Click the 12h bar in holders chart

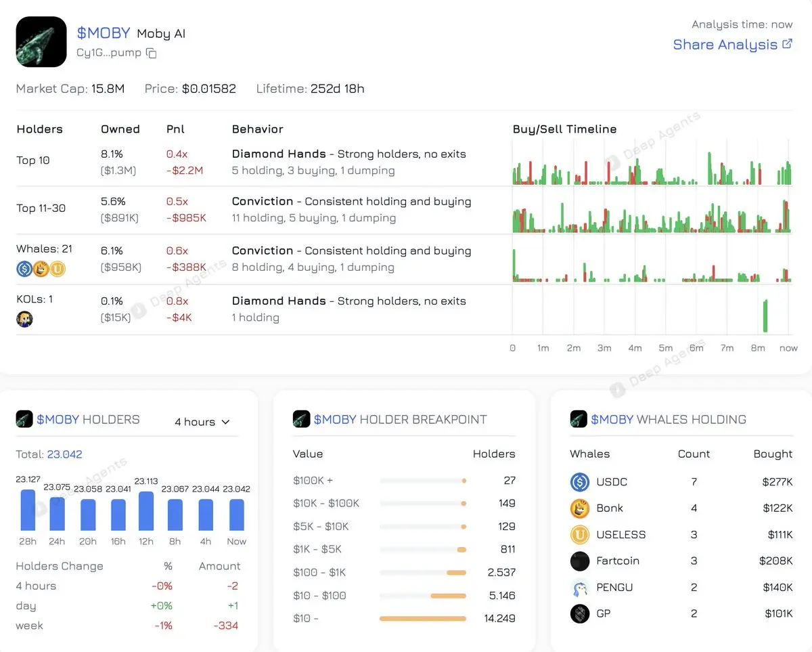[x=145, y=511]
